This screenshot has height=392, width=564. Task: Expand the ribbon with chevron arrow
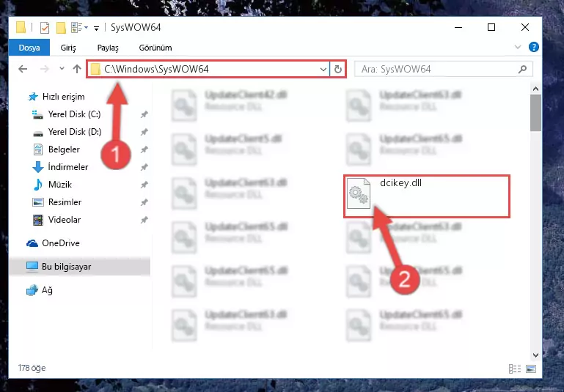pos(518,47)
